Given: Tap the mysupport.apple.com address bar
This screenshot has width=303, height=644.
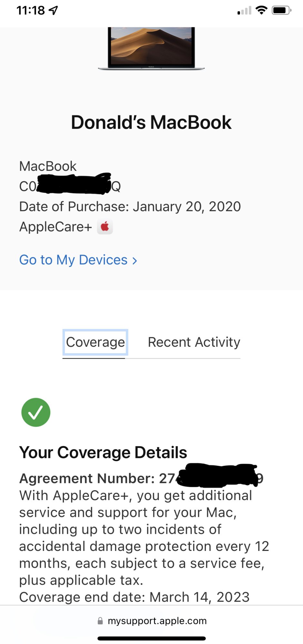Looking at the screenshot, I should pyautogui.click(x=157, y=621).
